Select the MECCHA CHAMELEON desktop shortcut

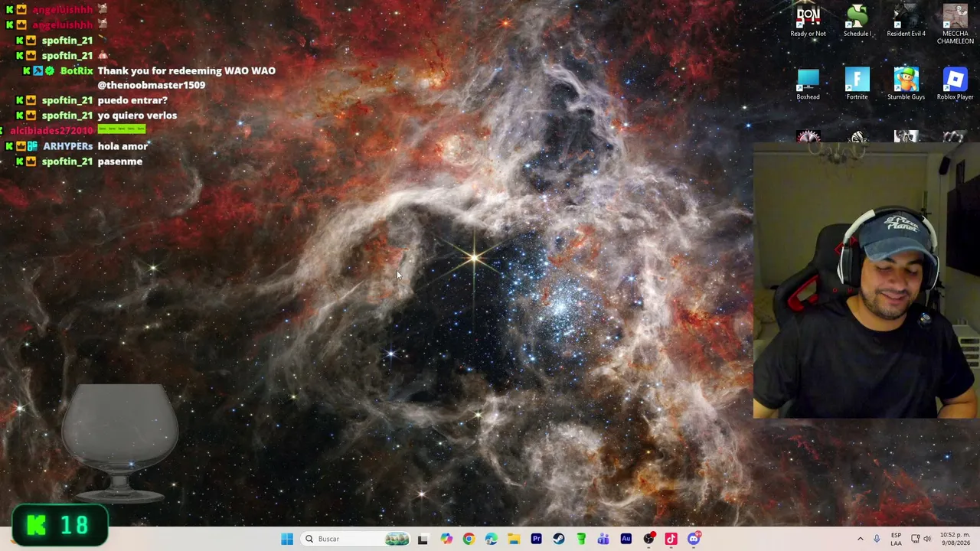(955, 24)
